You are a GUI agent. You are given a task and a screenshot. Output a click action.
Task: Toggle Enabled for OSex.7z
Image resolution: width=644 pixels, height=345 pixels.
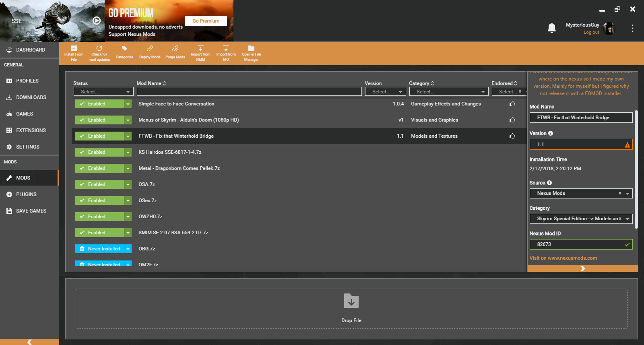point(99,200)
